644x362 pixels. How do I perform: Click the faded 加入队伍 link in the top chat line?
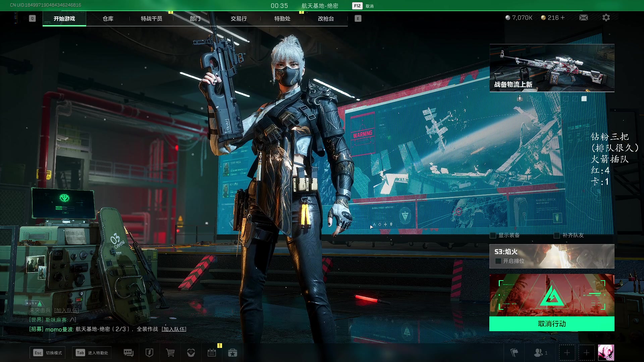click(x=66, y=310)
